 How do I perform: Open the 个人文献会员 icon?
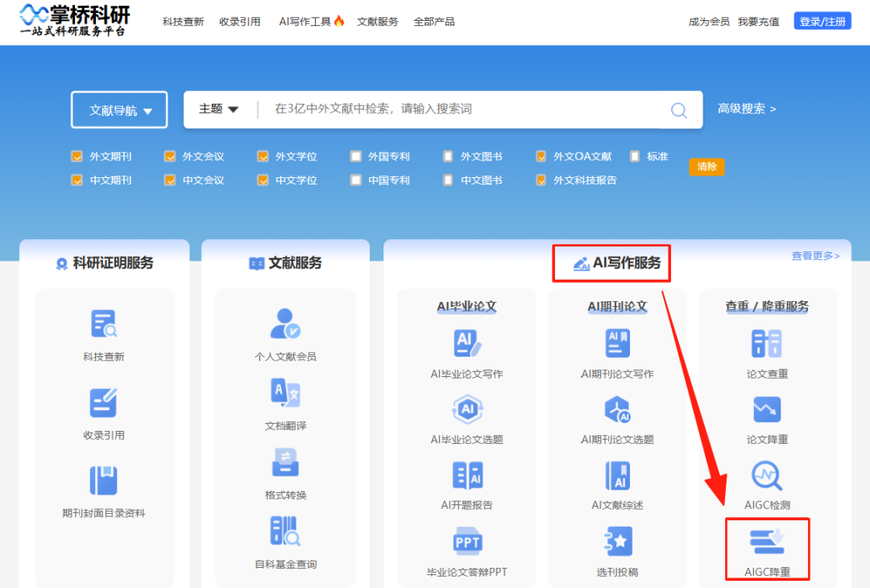click(x=285, y=324)
